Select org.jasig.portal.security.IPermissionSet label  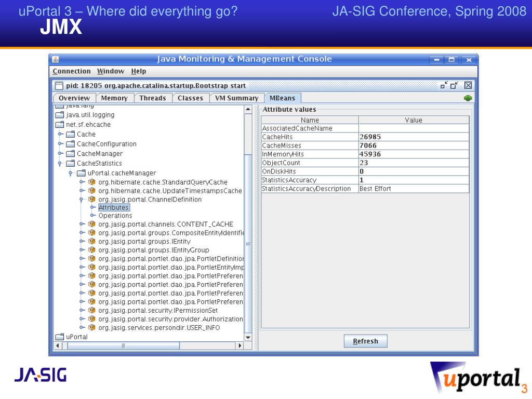click(158, 311)
